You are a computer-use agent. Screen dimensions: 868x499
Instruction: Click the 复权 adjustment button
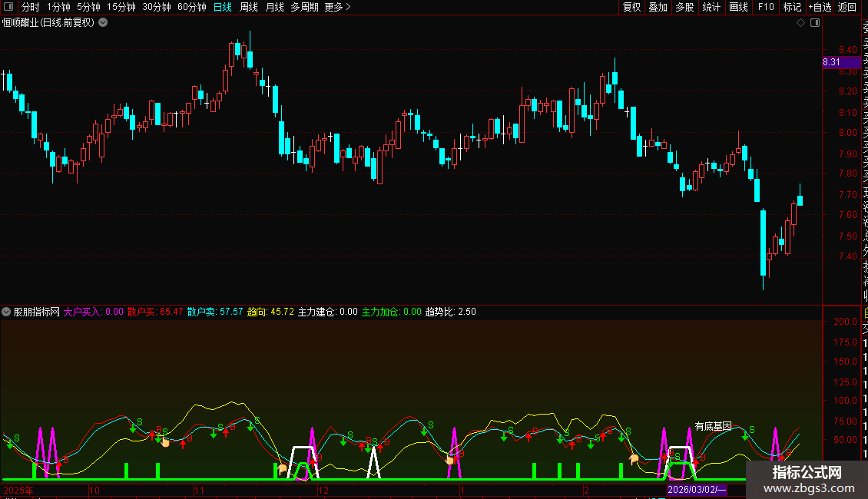click(x=631, y=8)
